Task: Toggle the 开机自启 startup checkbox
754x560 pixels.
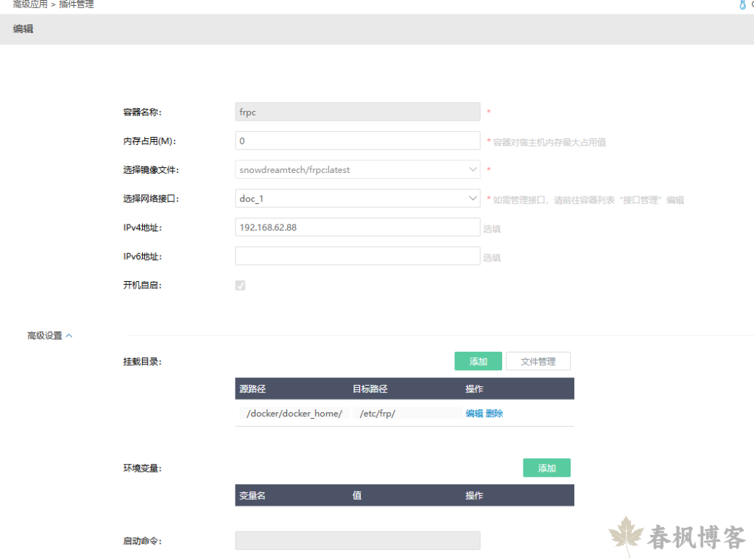Action: pos(240,286)
